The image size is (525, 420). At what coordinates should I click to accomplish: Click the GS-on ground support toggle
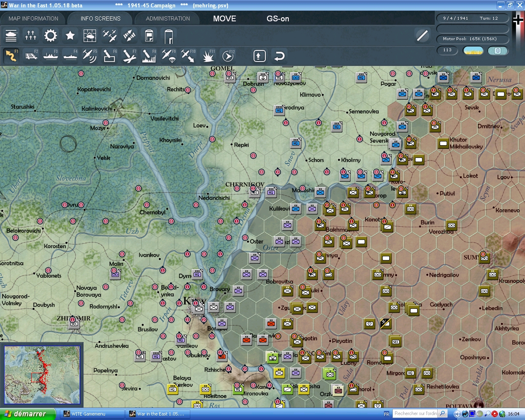click(x=278, y=18)
